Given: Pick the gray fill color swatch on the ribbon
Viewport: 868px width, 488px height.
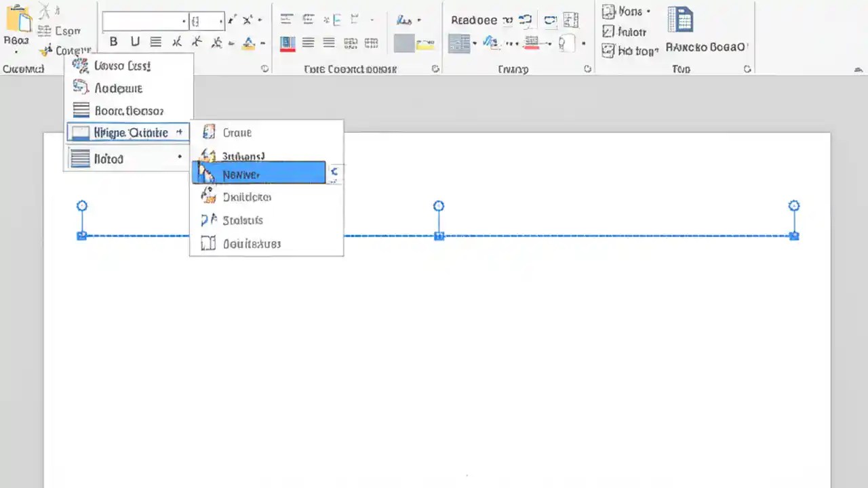Looking at the screenshot, I should 403,43.
